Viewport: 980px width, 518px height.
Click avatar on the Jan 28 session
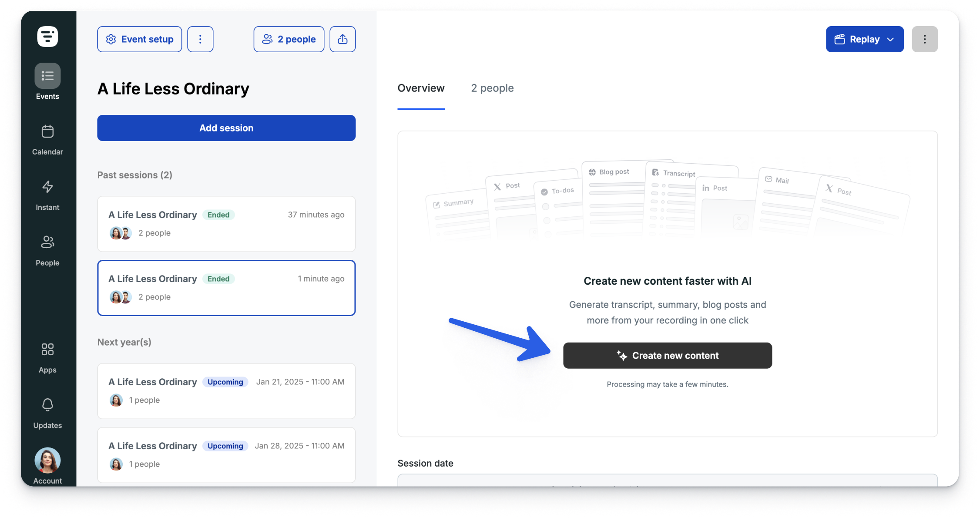(x=116, y=464)
